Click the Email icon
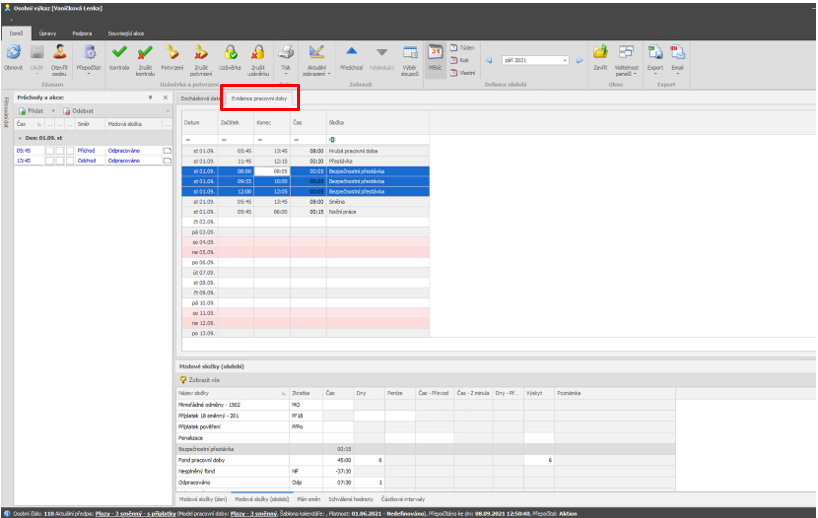The height and width of the screenshot is (518, 818). [678, 52]
